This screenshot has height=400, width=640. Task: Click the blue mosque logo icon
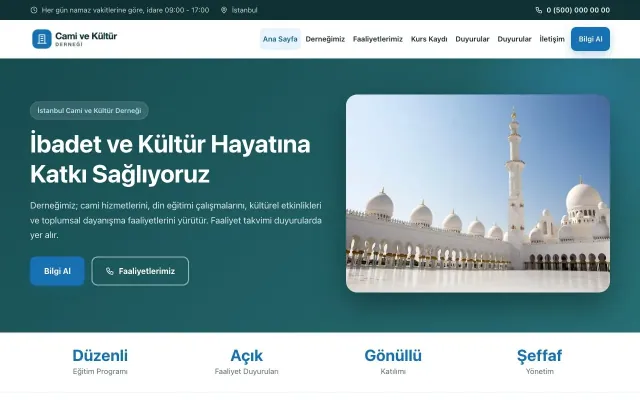(x=42, y=39)
